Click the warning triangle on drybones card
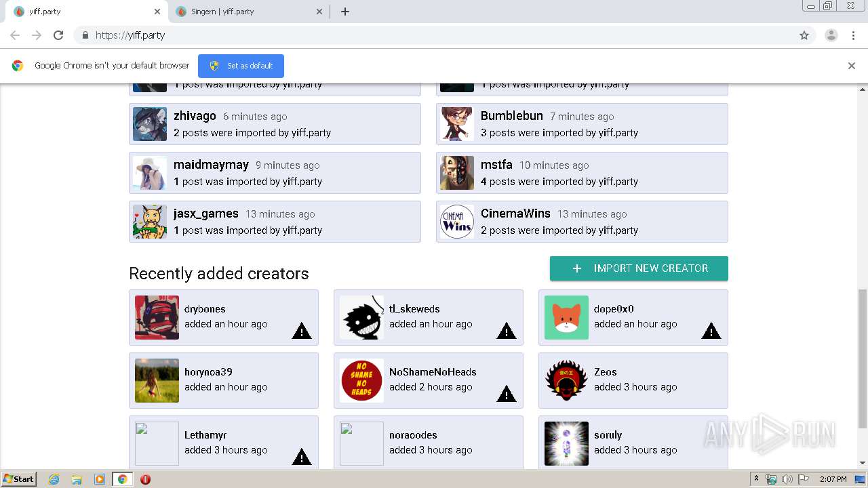Image resolution: width=868 pixels, height=488 pixels. [x=302, y=331]
